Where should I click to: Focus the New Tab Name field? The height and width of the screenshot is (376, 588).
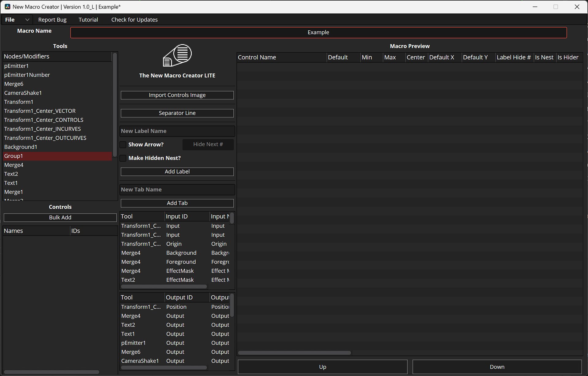tap(177, 190)
